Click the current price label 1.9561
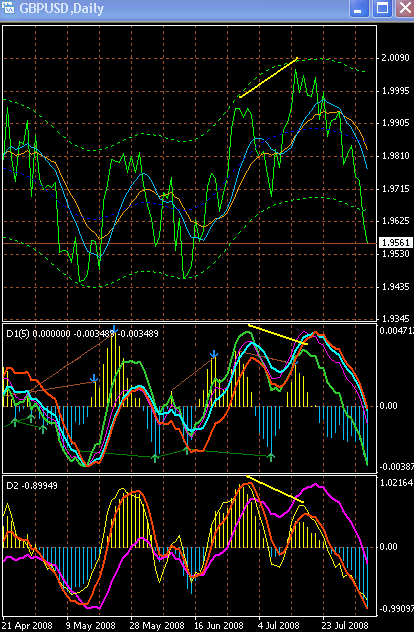Viewport: 414px width, 633px height. tap(396, 243)
